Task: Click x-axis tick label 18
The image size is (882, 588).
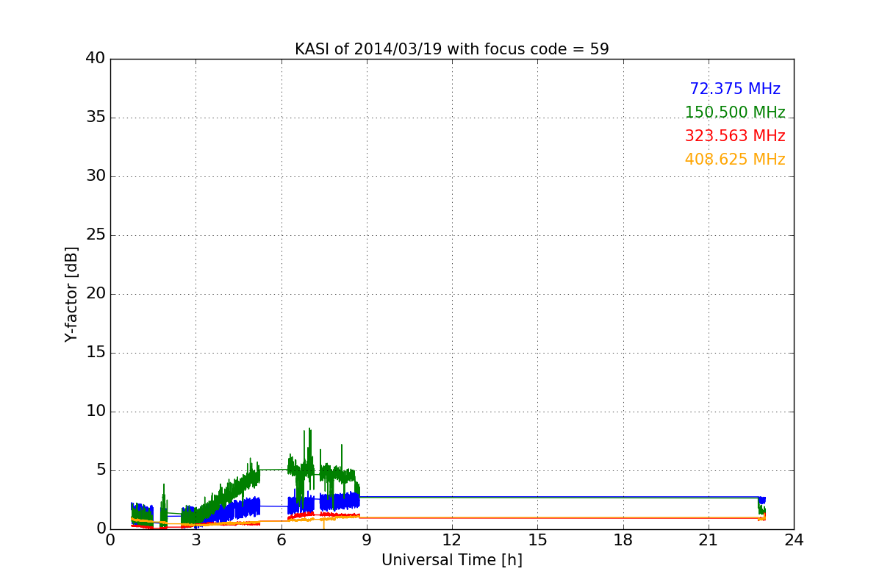Action: coord(623,540)
